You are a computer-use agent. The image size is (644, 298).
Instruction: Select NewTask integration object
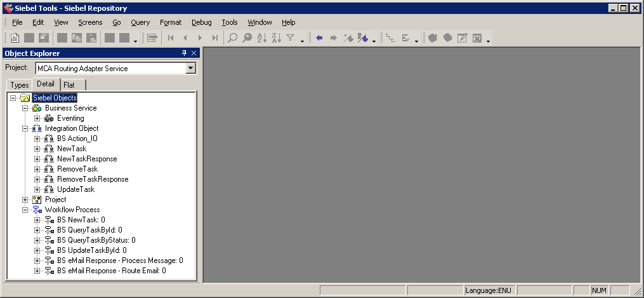(x=72, y=149)
